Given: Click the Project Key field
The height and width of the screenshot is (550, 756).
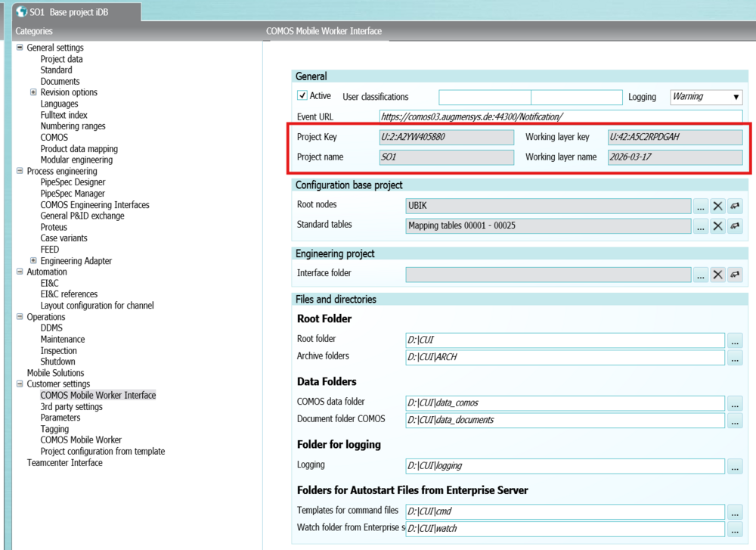Looking at the screenshot, I should coord(447,137).
